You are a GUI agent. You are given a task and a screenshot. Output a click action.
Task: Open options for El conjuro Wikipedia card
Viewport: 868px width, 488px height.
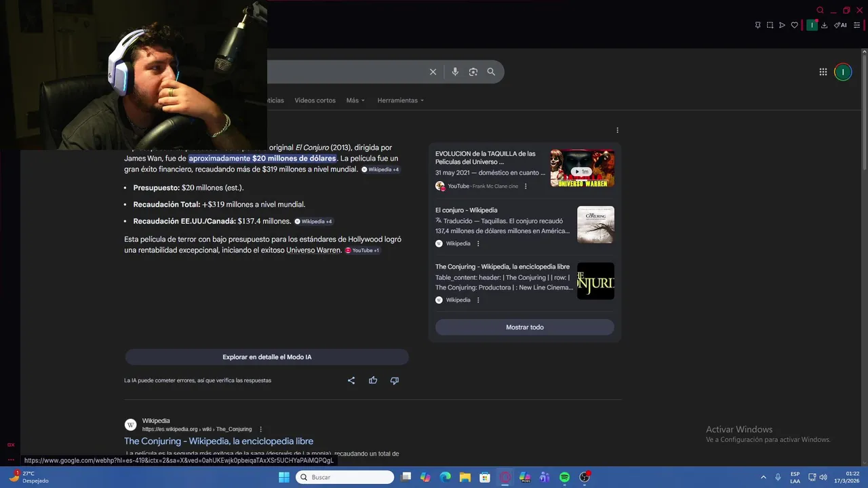478,243
